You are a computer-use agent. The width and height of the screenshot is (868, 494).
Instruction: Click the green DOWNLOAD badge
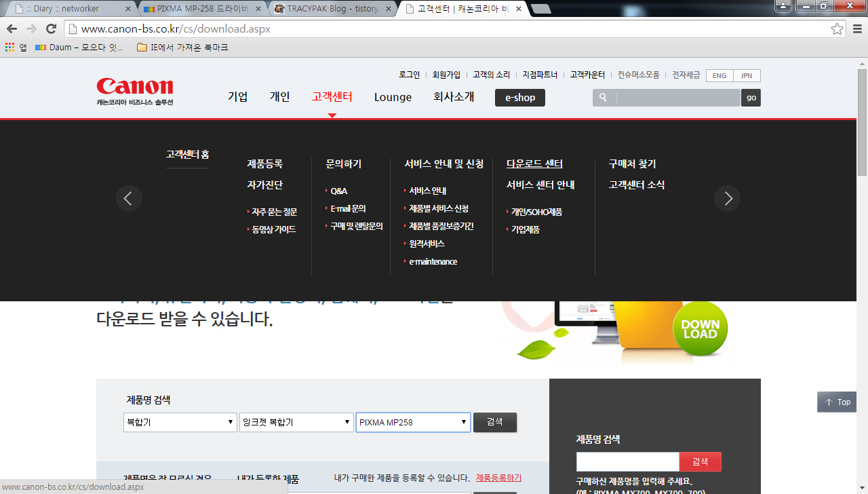coord(701,329)
